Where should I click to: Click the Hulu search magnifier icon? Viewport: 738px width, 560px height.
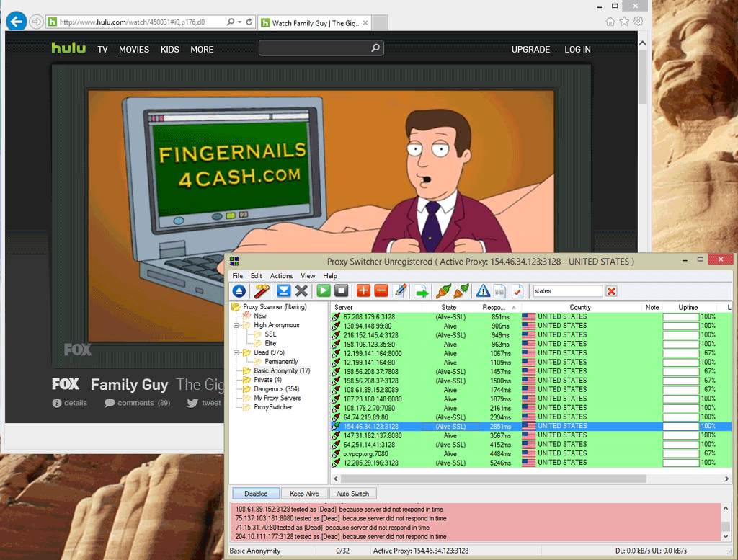375,48
